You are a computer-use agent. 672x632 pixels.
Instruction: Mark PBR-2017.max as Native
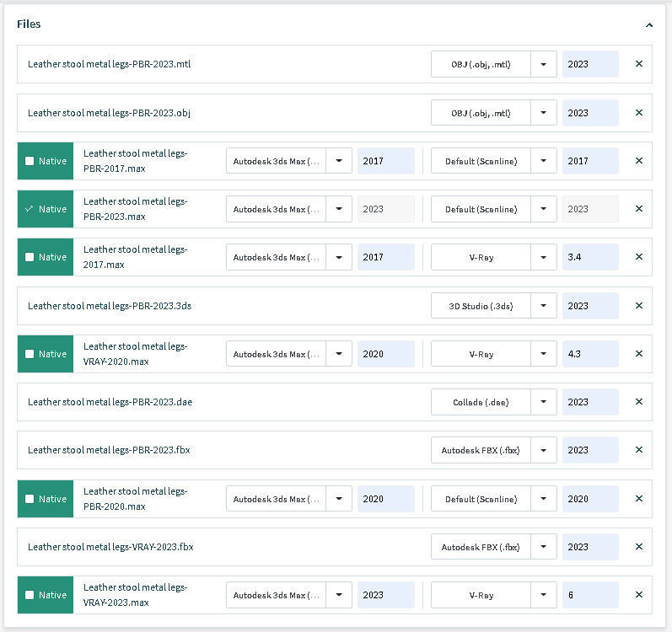coord(30,161)
